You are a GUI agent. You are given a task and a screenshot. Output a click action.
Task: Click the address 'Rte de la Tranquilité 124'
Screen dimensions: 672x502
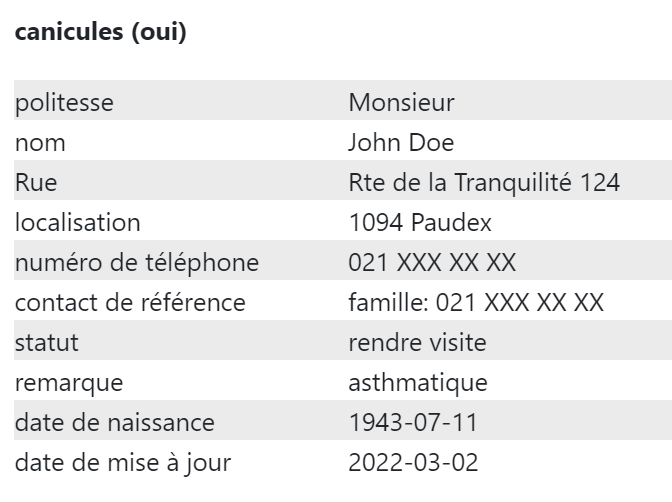tap(484, 183)
